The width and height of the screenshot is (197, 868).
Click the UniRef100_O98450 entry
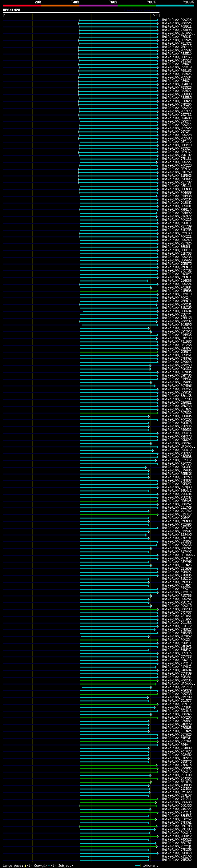tap(176, 755)
